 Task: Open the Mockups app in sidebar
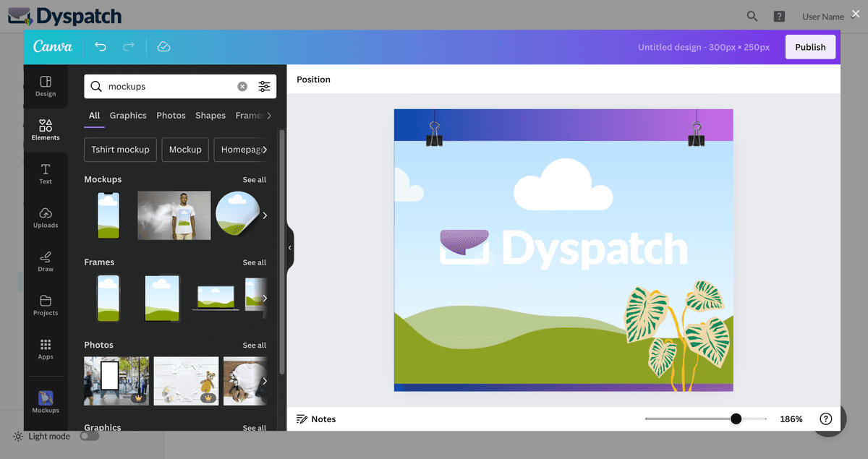point(46,402)
